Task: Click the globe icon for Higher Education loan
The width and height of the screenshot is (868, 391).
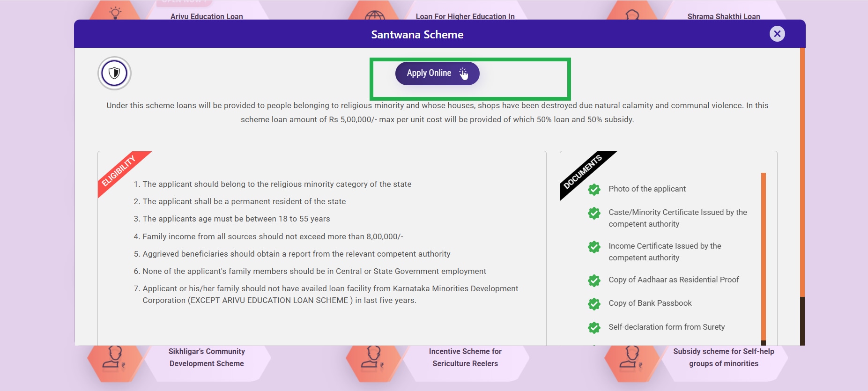Action: tap(374, 15)
